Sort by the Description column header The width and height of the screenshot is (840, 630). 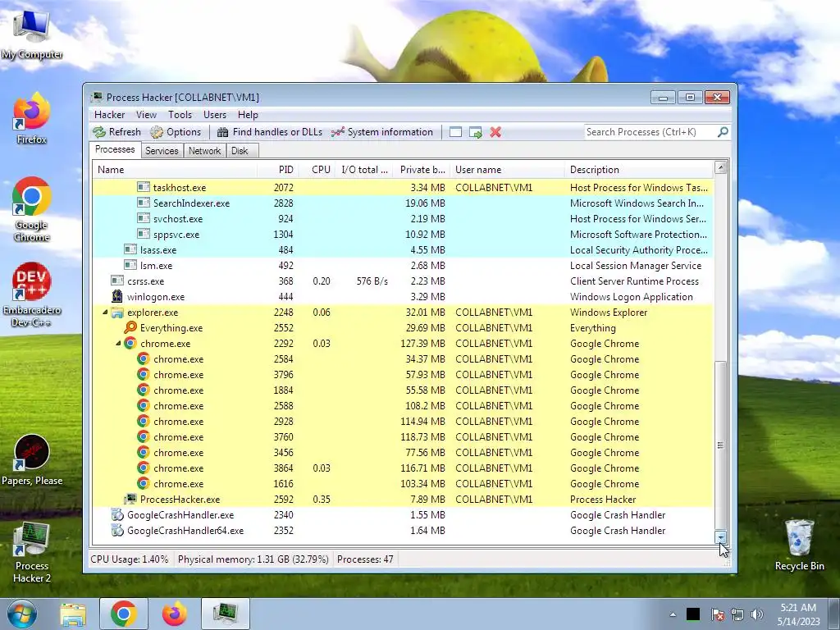(x=639, y=169)
